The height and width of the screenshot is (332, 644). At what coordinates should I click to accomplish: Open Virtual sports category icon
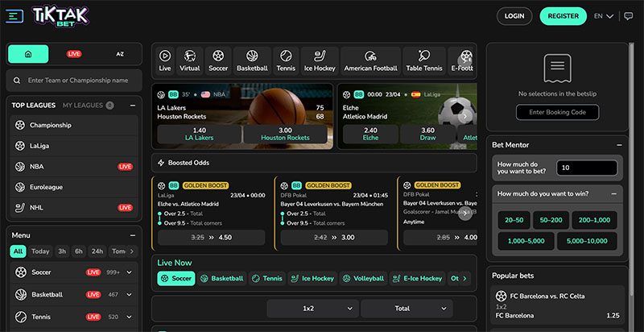point(190,60)
